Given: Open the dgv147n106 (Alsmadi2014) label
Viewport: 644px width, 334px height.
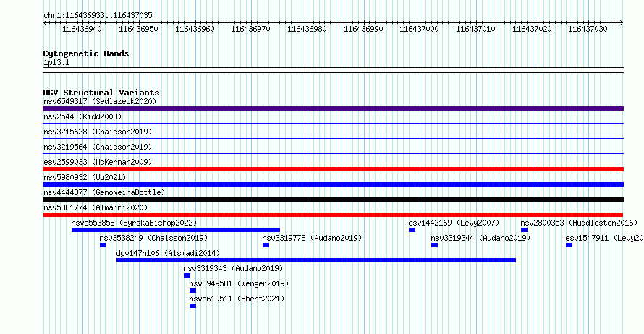Looking at the screenshot, I should (x=168, y=253).
